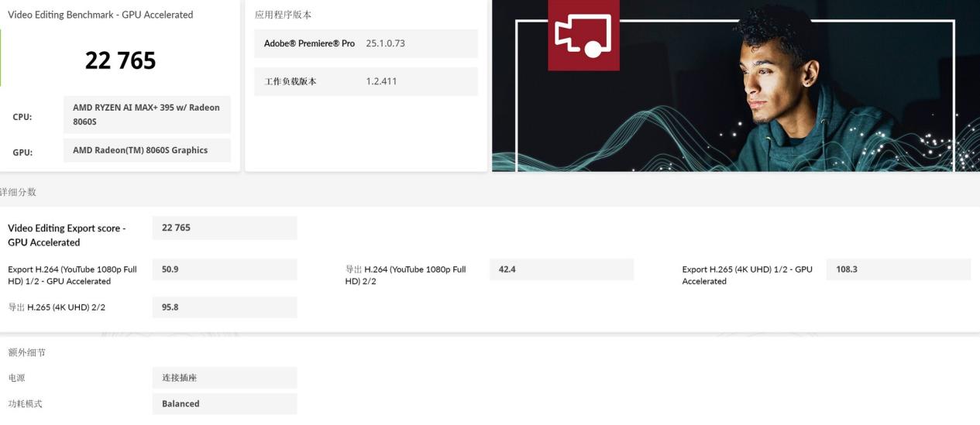Select the export score value 22 765

coord(225,228)
